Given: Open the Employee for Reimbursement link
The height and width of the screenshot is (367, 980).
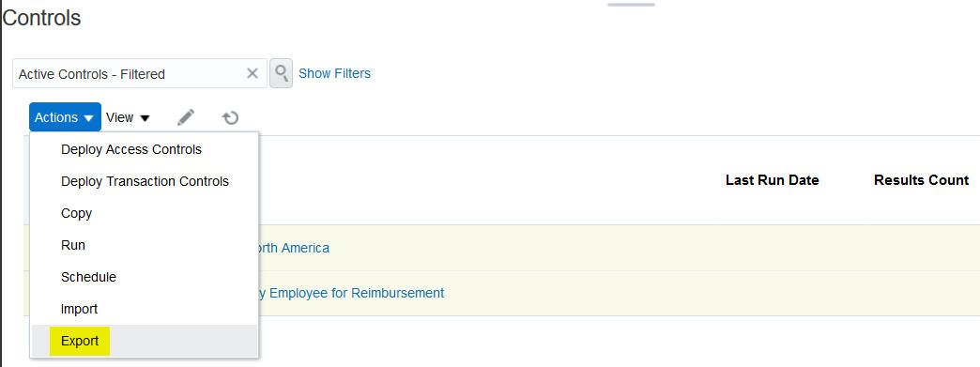Looking at the screenshot, I should 351,293.
